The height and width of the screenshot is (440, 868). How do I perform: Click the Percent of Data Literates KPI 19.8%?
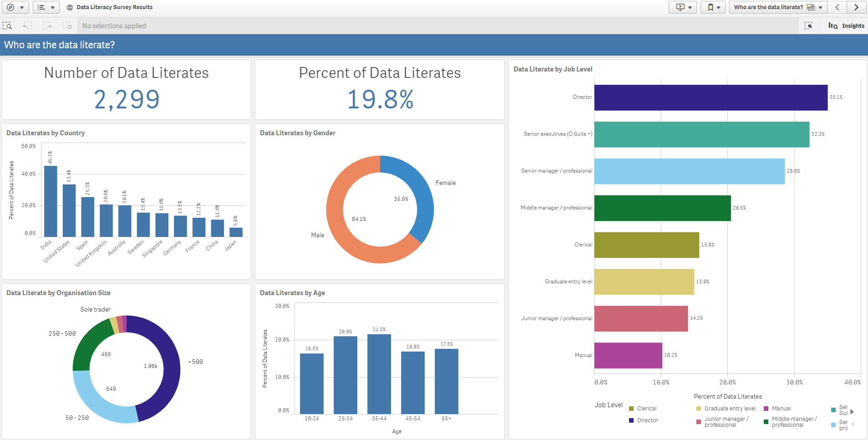(380, 99)
